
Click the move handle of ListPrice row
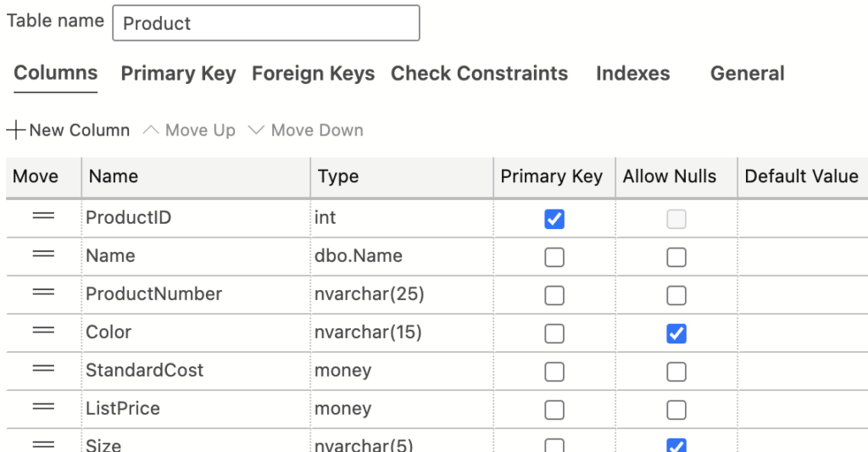(x=44, y=408)
